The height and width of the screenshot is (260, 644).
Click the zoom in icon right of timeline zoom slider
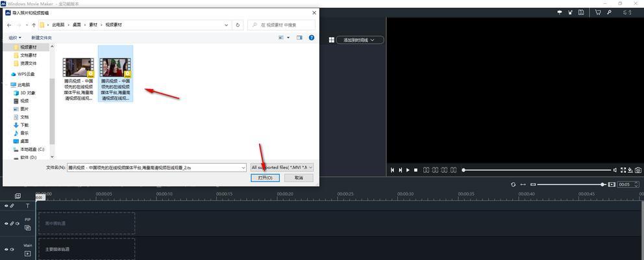pyautogui.click(x=612, y=185)
